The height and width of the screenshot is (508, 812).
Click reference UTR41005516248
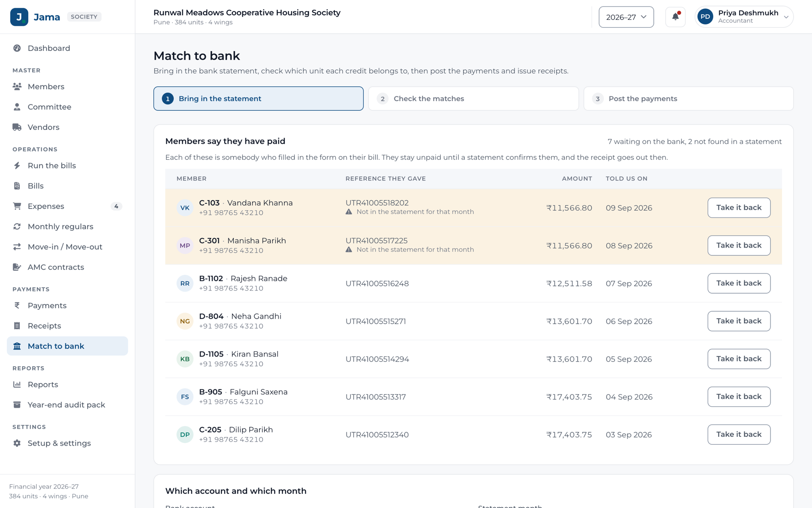click(x=377, y=284)
